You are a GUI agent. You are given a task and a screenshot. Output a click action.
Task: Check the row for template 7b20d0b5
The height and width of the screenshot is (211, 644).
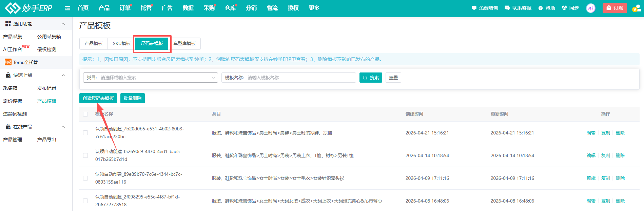pos(85,133)
